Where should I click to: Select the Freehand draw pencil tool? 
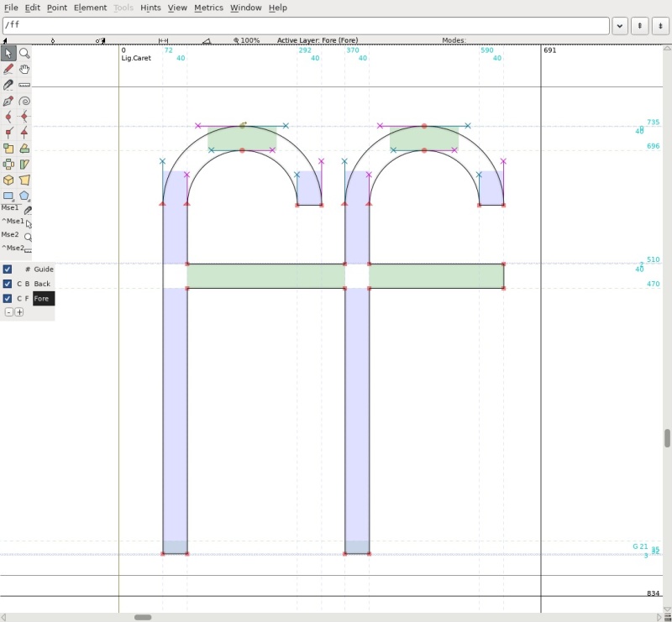click(8, 69)
